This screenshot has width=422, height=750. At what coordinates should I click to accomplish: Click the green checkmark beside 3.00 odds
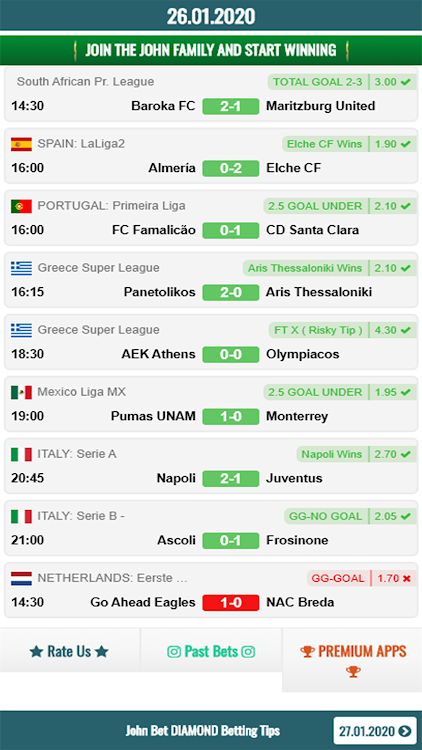pyautogui.click(x=406, y=82)
